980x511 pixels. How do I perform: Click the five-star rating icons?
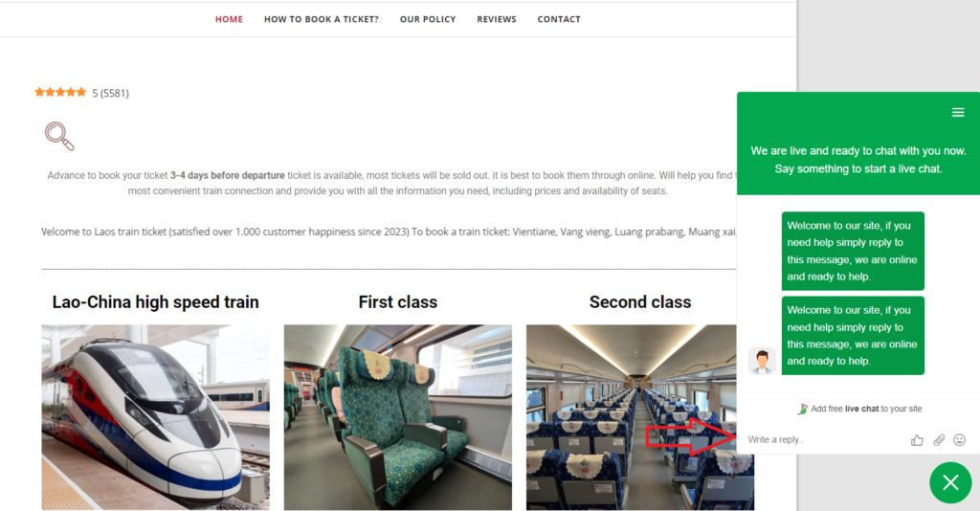60,93
